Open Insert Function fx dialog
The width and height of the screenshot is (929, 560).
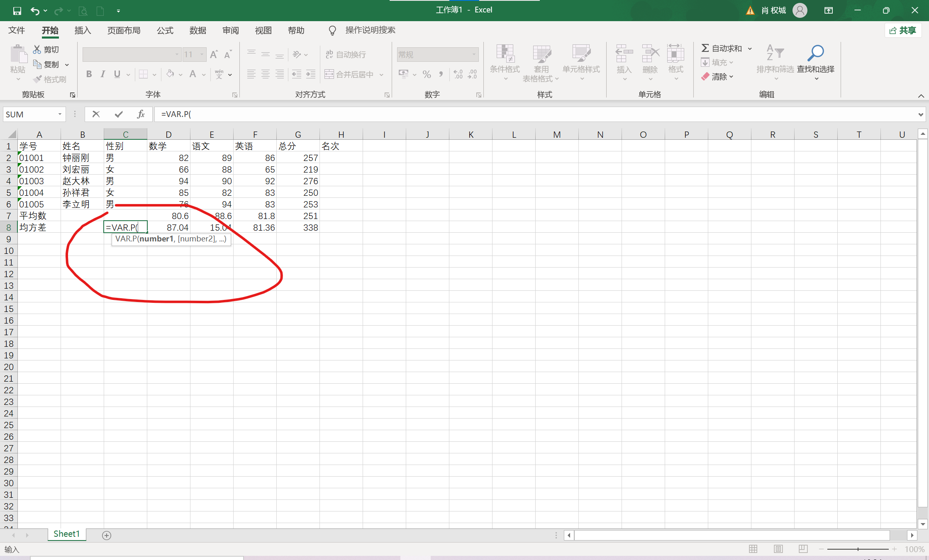[141, 114]
